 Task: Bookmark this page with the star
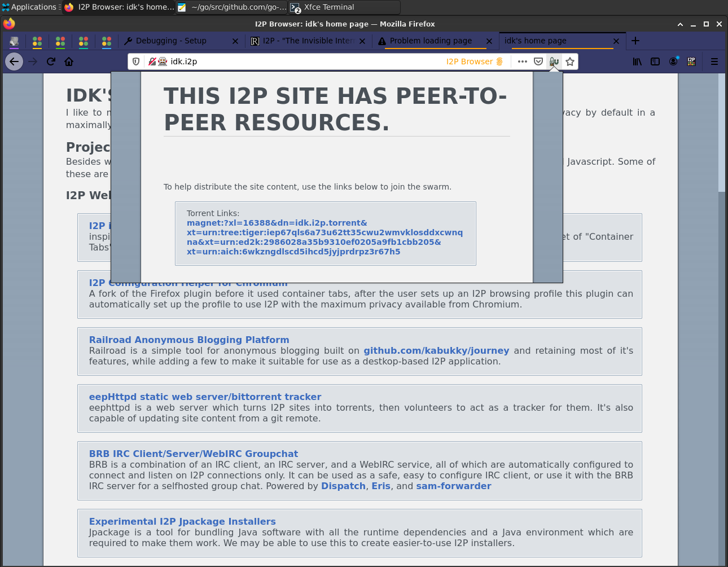pyautogui.click(x=570, y=61)
